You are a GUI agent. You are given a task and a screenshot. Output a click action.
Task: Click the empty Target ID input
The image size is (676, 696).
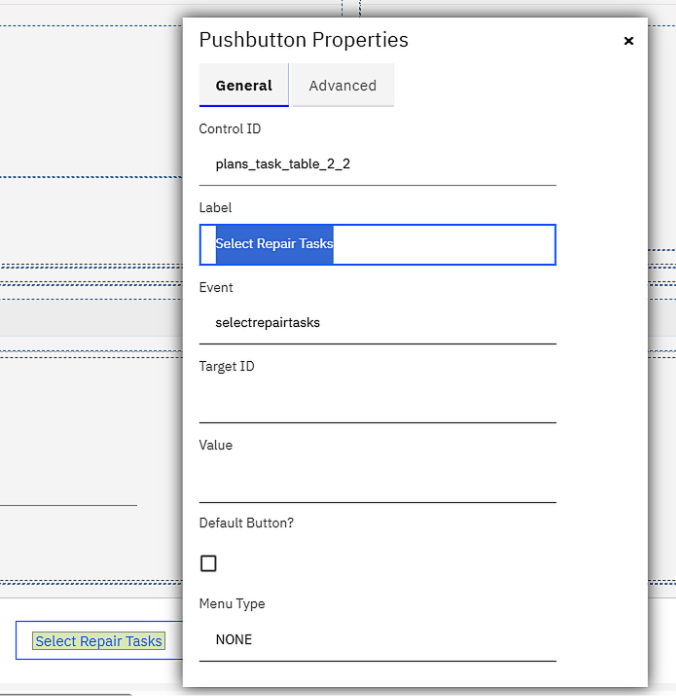(x=377, y=402)
